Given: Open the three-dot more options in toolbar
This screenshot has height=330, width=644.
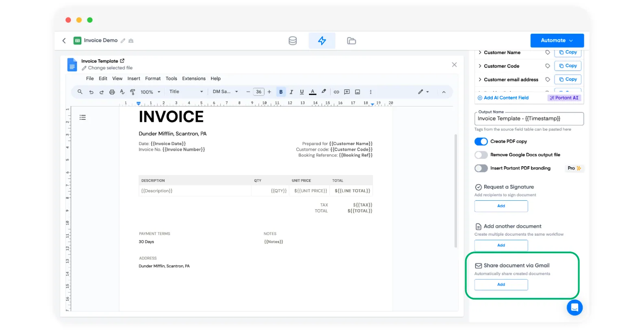Looking at the screenshot, I should (370, 92).
